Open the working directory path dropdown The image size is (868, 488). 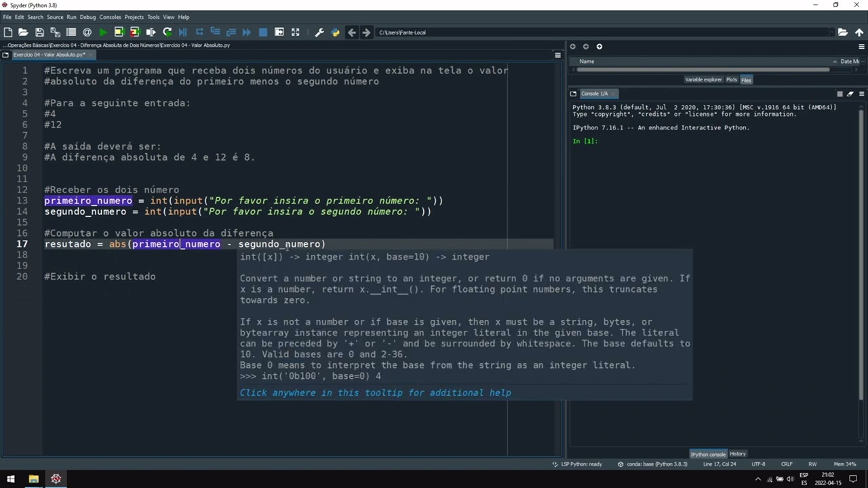click(x=832, y=32)
